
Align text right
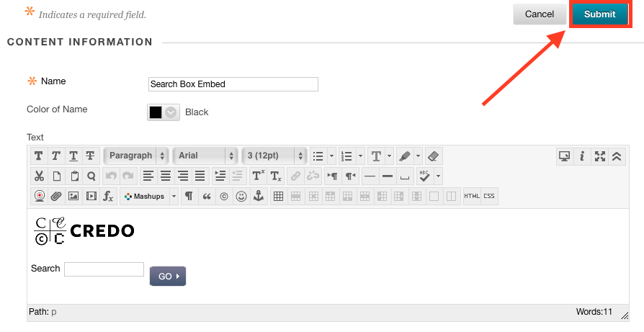tap(183, 176)
